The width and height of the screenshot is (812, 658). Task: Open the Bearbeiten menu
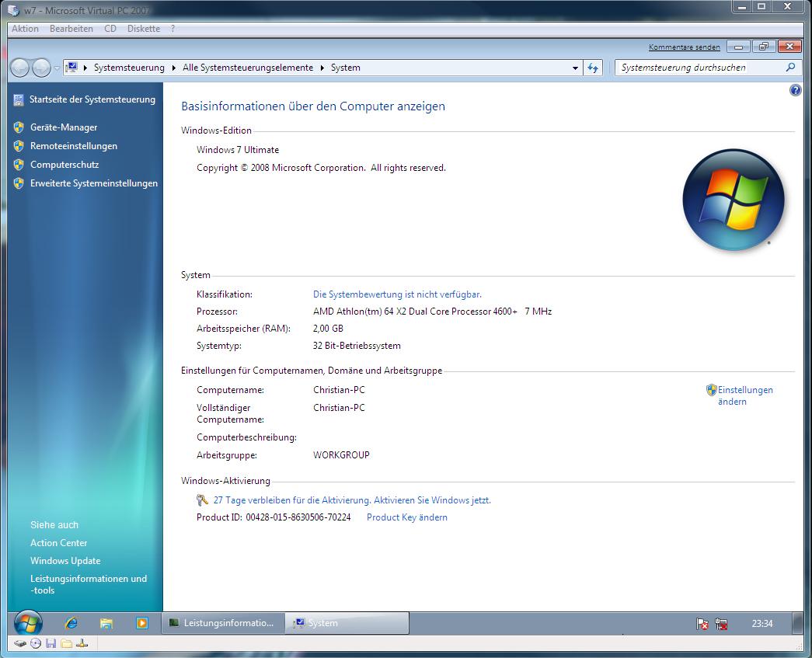coord(71,29)
